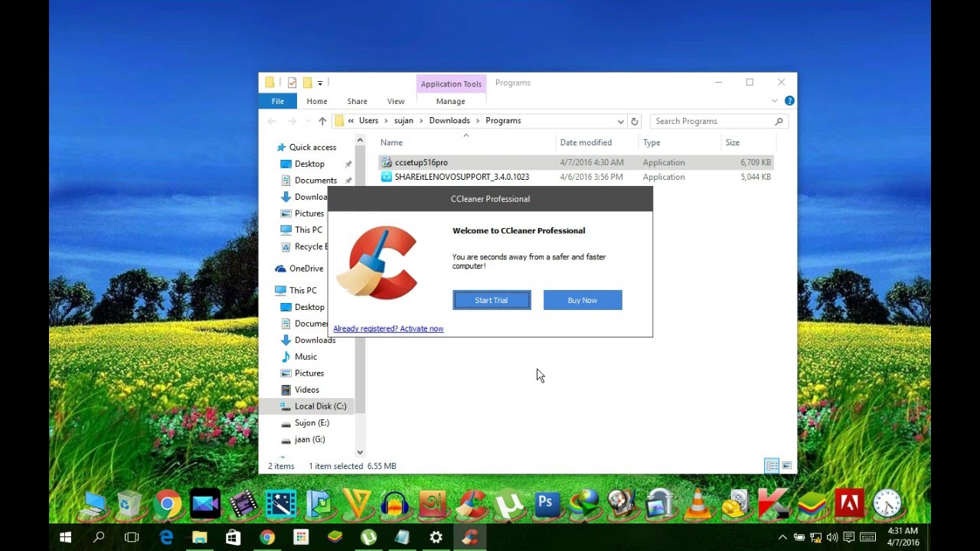Switch to large icons view using status bar toggle

pos(786,465)
